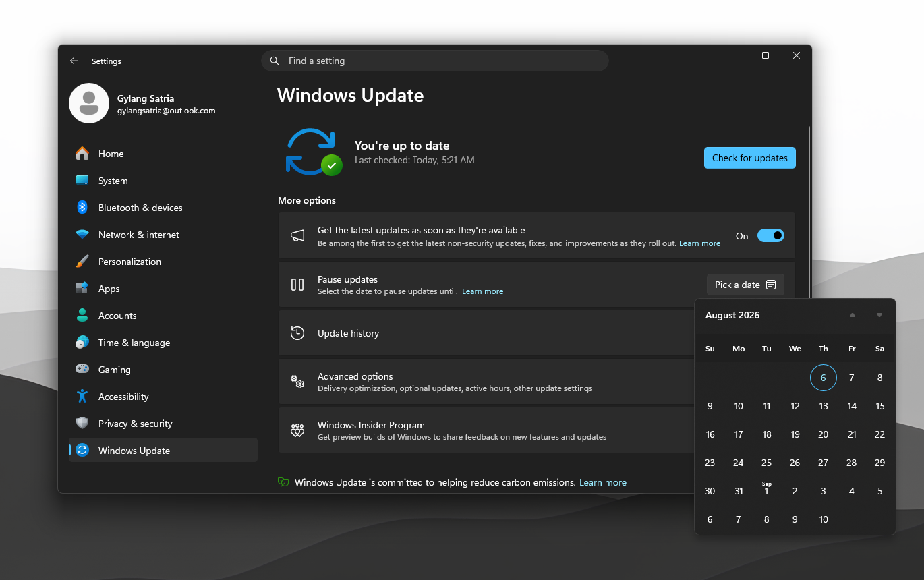Viewport: 924px width, 580px height.
Task: Open the user profile avatar
Action: tap(89, 103)
